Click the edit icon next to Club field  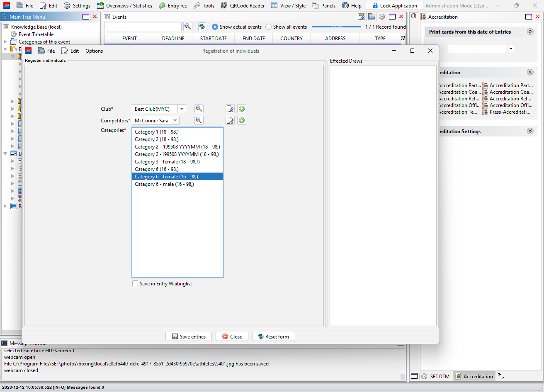tap(230, 109)
